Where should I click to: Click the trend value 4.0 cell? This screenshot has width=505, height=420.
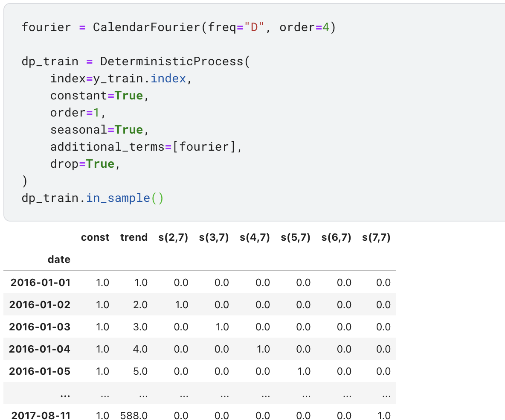(140, 349)
